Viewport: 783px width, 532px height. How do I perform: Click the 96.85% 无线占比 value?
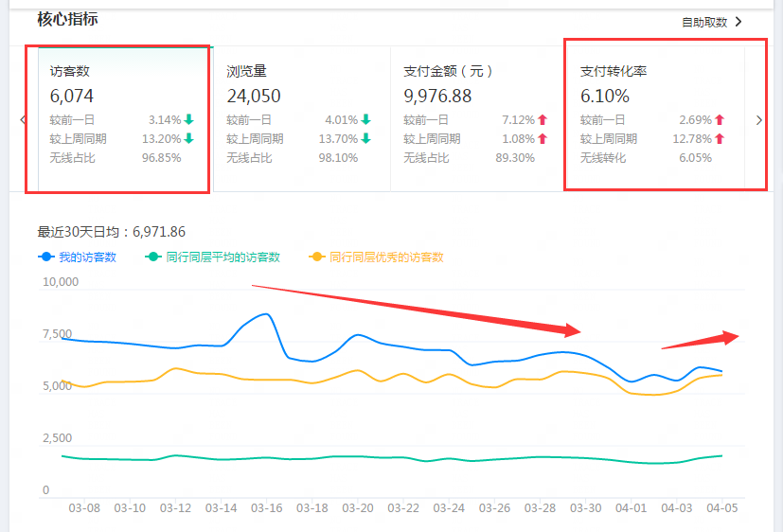pyautogui.click(x=161, y=158)
